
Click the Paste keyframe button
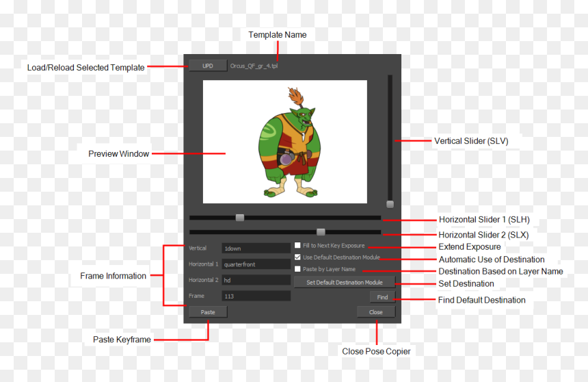(x=208, y=312)
